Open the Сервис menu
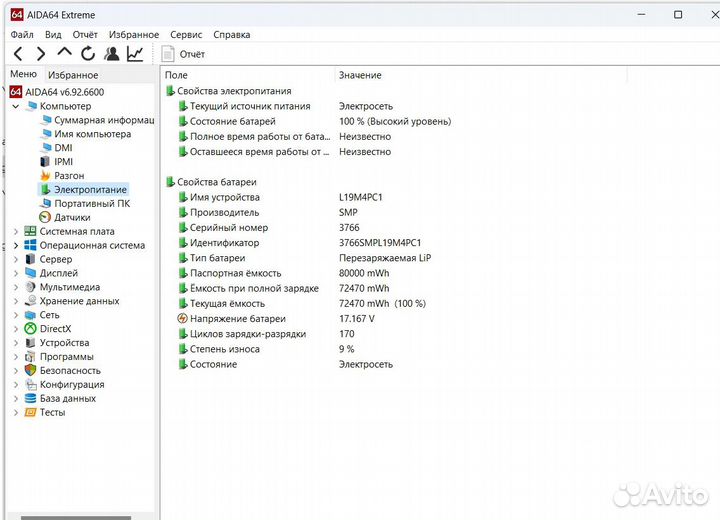The height and width of the screenshot is (520, 720). (186, 34)
